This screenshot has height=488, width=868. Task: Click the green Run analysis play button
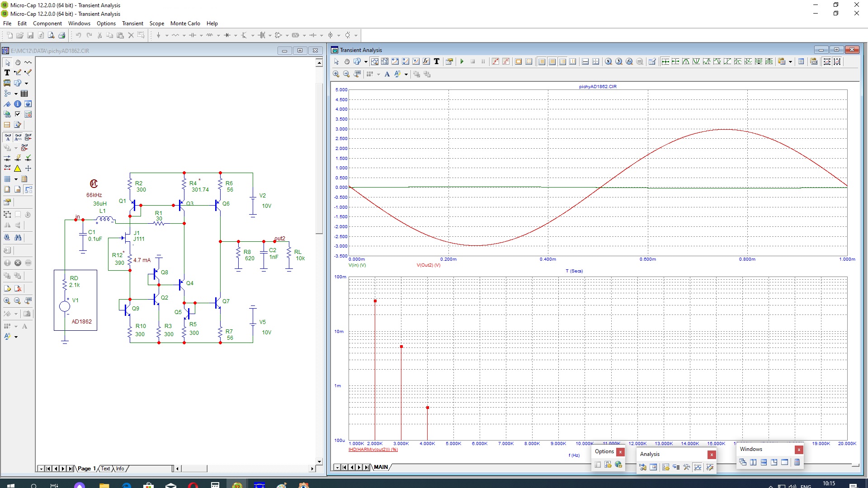coord(462,61)
